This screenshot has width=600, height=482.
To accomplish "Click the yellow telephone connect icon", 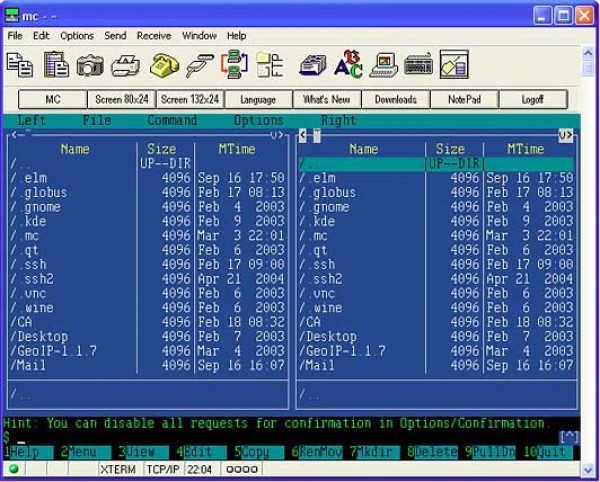I will coord(164,65).
